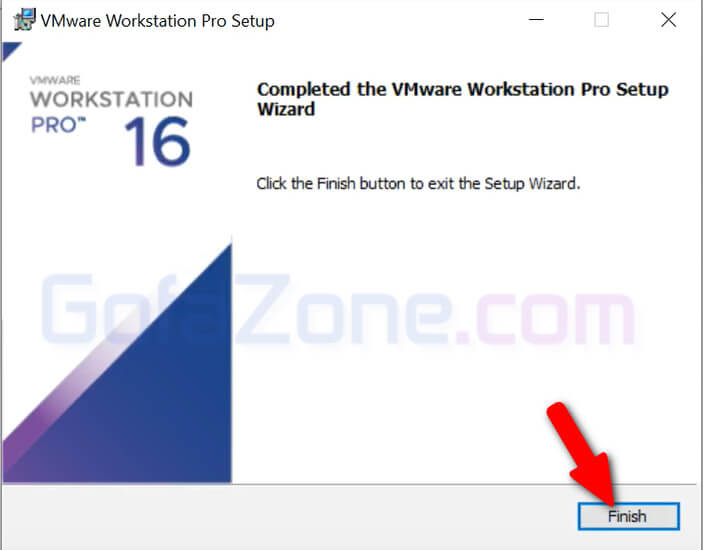Viewport: 703px width, 550px height.
Task: Click the grayed-out maximize window button
Action: 601,20
